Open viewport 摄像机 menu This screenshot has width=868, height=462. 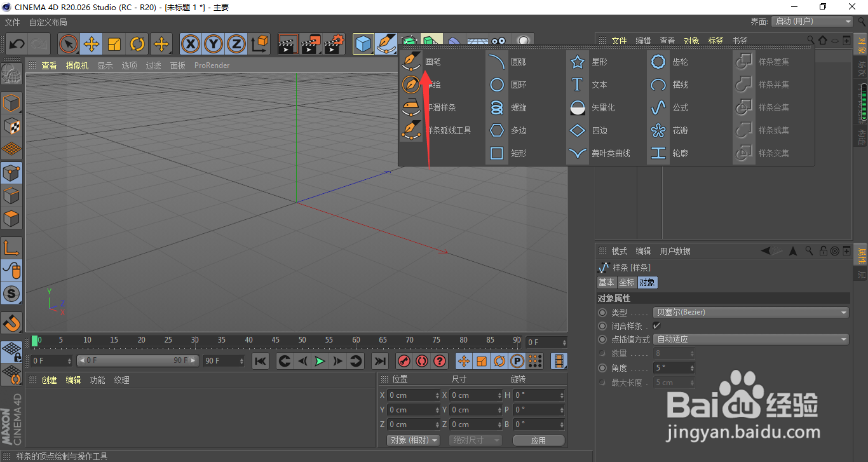(x=77, y=65)
